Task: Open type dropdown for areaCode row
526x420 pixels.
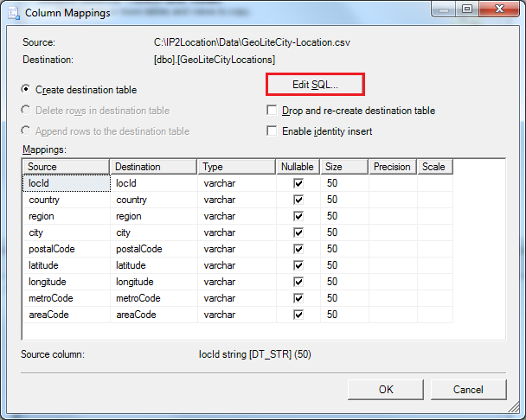Action: coord(237,315)
